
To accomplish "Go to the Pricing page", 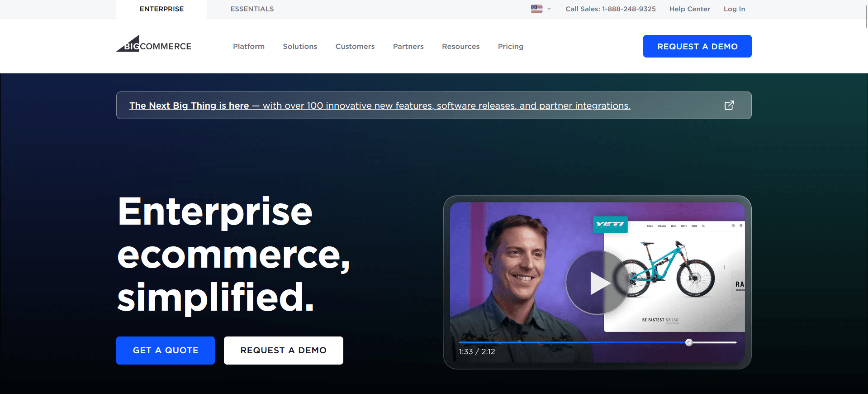I will coord(511,46).
